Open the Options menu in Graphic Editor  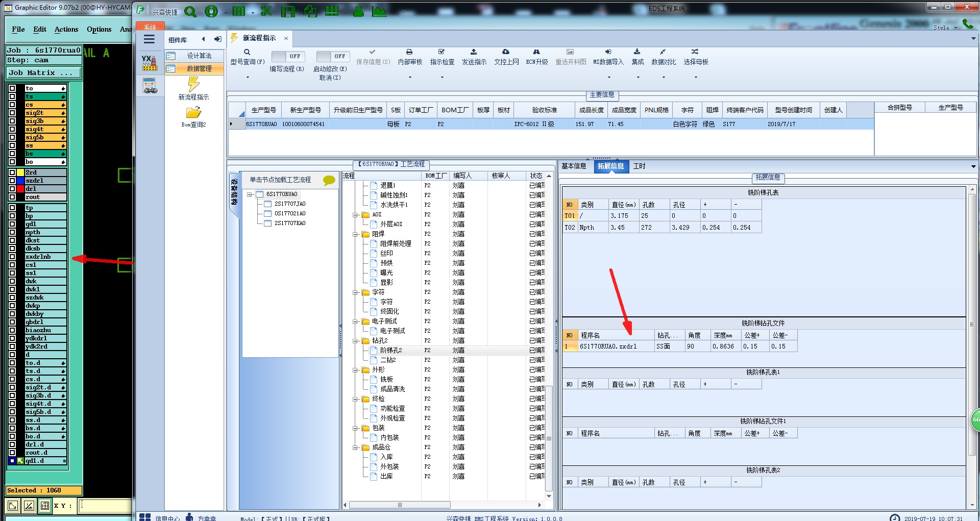click(99, 29)
